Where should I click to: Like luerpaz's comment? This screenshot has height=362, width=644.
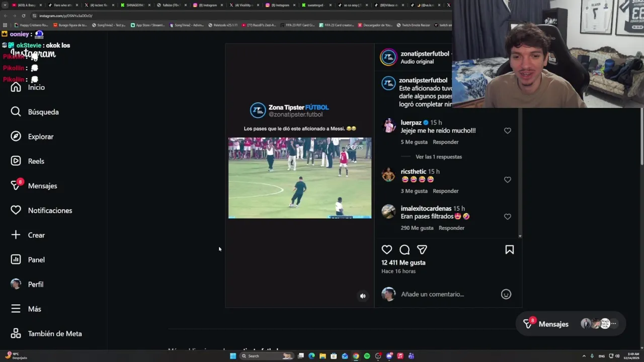click(x=508, y=131)
